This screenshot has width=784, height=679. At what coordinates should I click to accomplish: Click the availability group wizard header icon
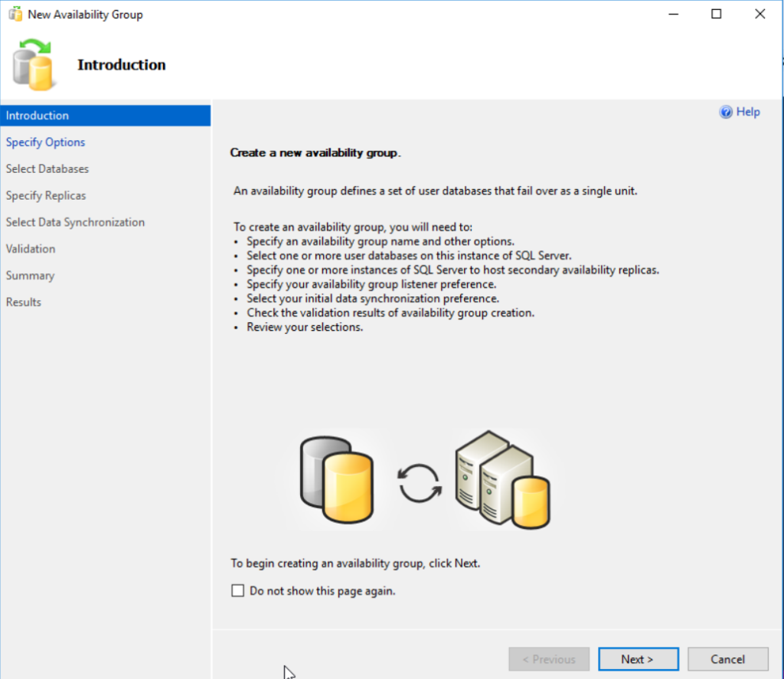[x=34, y=64]
